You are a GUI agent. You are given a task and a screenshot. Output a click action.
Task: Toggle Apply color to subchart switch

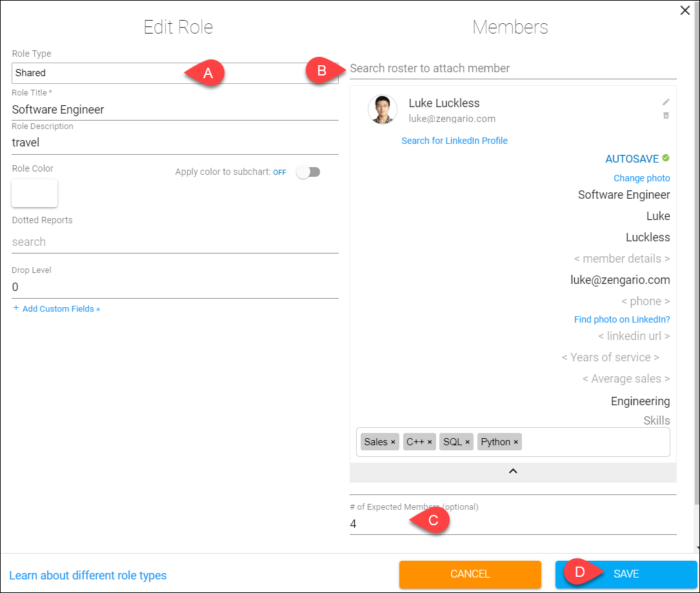click(308, 172)
